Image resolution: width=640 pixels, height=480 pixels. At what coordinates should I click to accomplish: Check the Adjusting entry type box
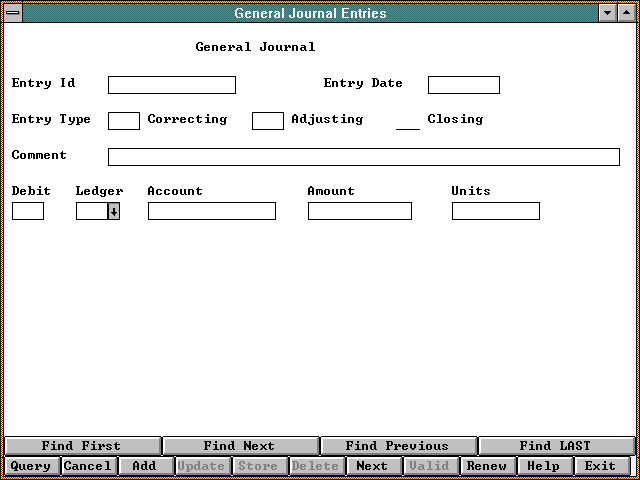click(x=267, y=121)
